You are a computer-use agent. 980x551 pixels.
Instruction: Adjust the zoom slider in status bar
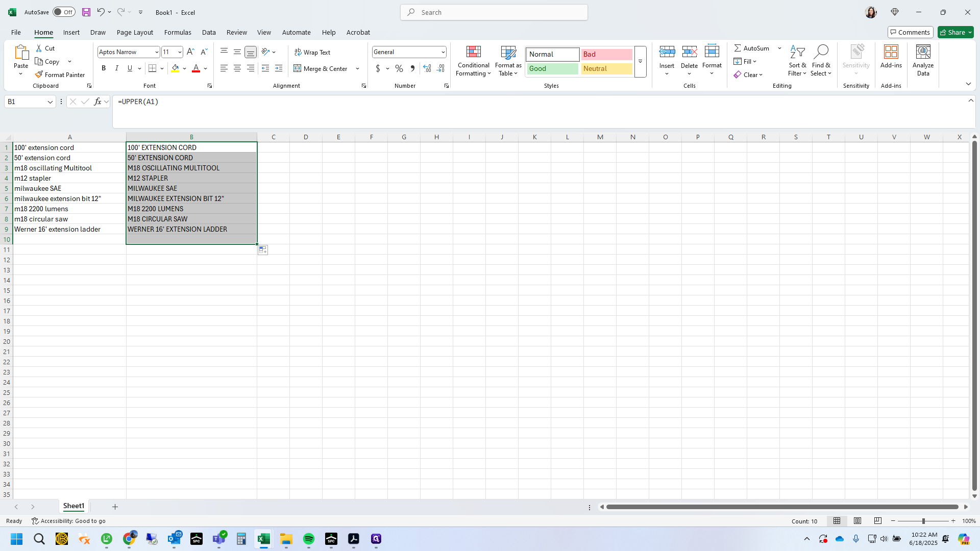point(923,521)
